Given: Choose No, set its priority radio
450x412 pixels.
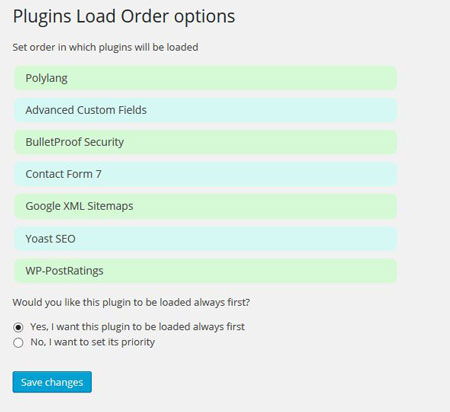Looking at the screenshot, I should coord(18,343).
